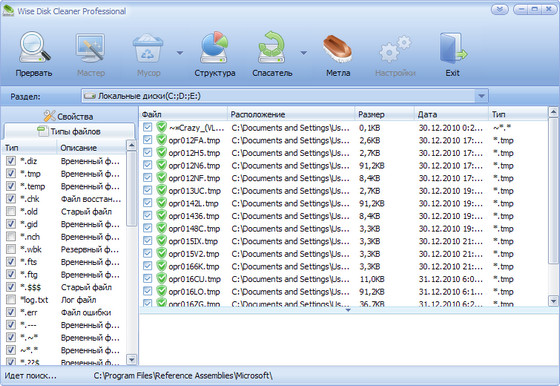
Task: Enable the *log.txt checkbox
Action: 11,300
